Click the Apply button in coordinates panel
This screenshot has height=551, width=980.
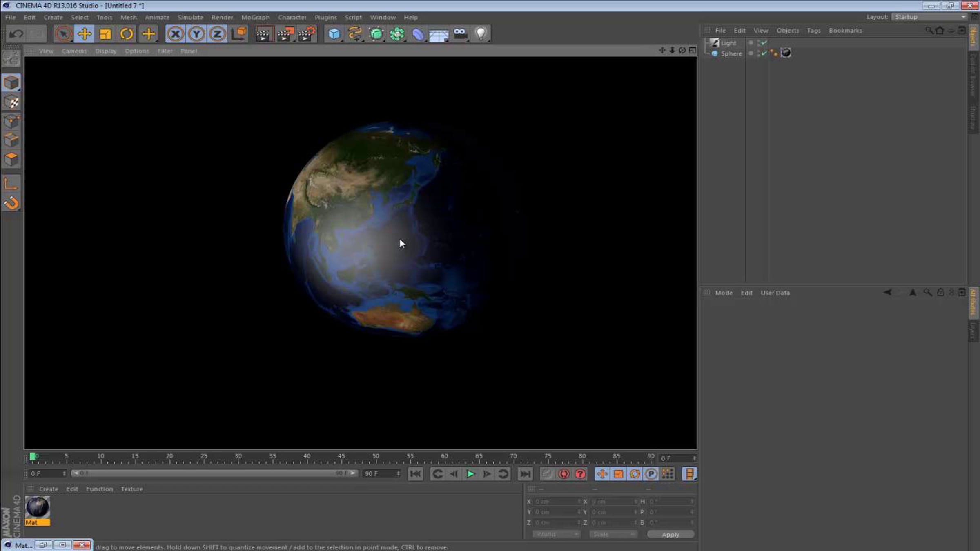(670, 534)
